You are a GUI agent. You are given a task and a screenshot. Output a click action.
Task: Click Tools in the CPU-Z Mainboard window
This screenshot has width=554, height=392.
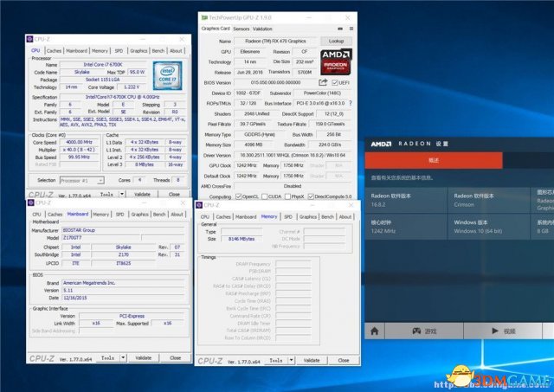(107, 357)
